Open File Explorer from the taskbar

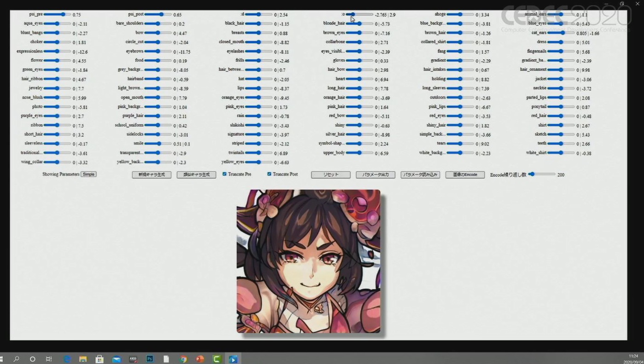(83, 359)
